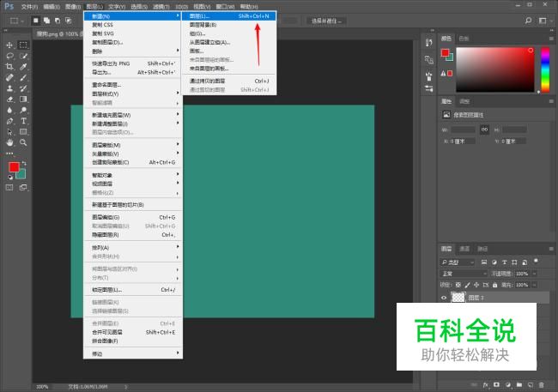Open the blend mode 正常 dropdown

coord(463,273)
